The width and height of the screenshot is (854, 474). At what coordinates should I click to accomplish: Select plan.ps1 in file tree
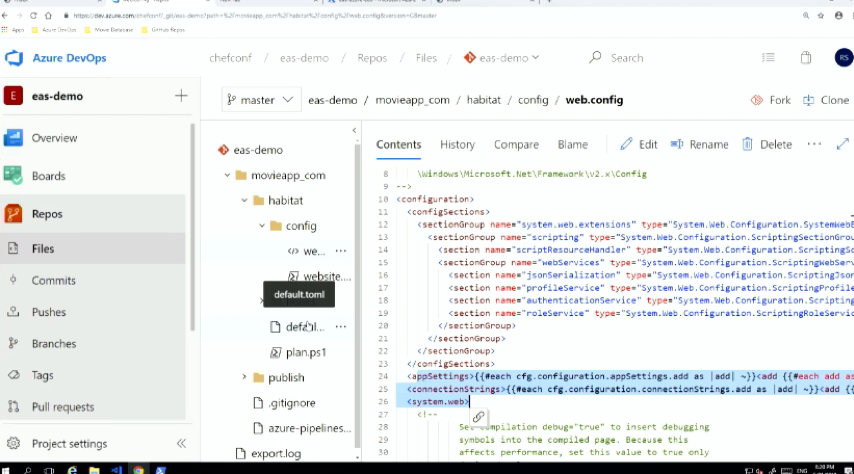[306, 352]
